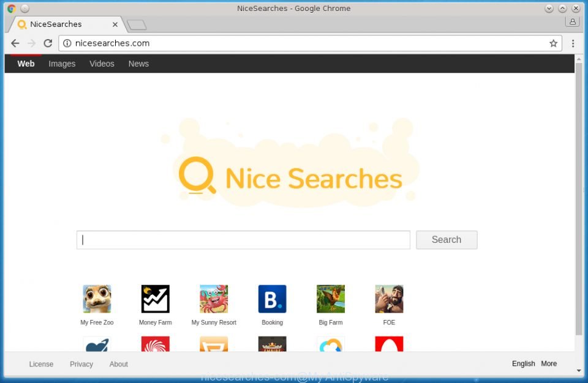This screenshot has height=383, width=588.
Task: Open the Money Farm shortcut icon
Action: tap(155, 299)
